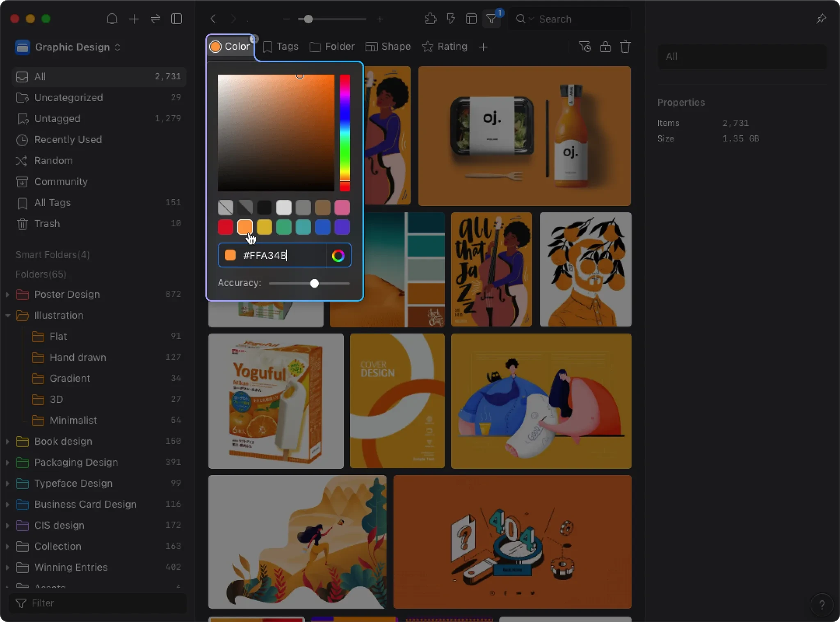The width and height of the screenshot is (840, 622).
Task: Open the layout view icon
Action: coord(471,19)
